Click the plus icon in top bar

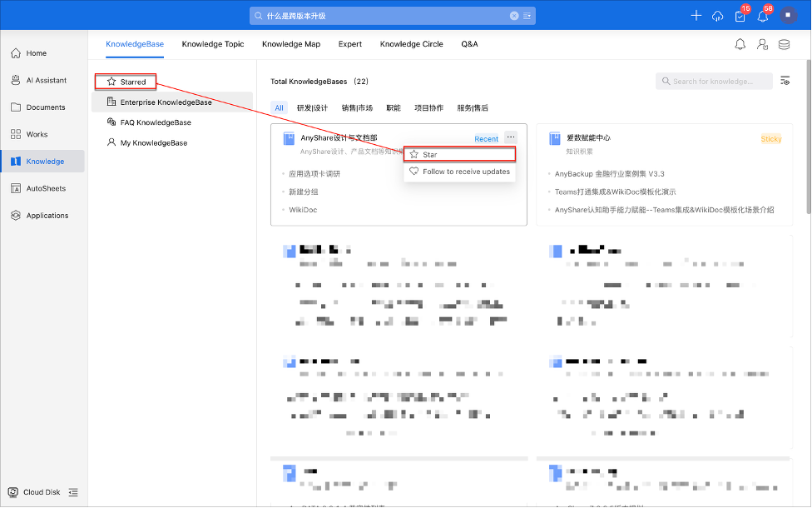coord(696,16)
